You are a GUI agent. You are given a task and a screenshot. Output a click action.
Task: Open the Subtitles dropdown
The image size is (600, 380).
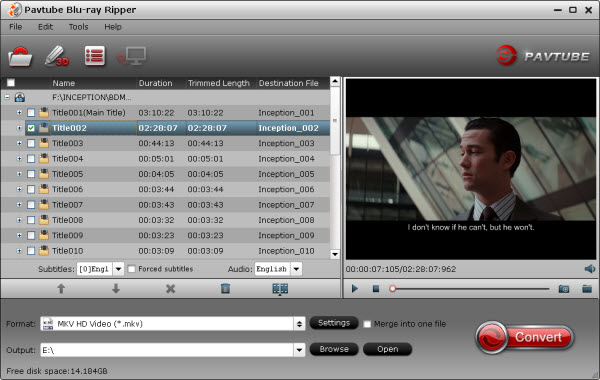pos(119,269)
